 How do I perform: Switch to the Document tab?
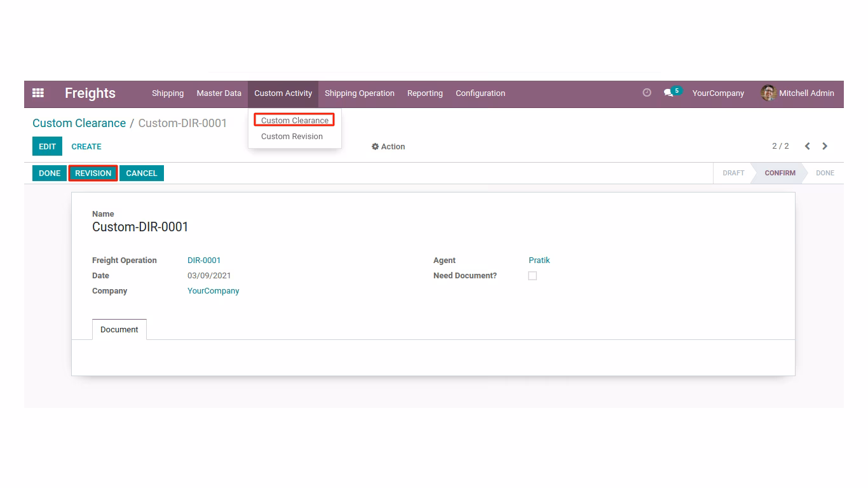tap(119, 329)
